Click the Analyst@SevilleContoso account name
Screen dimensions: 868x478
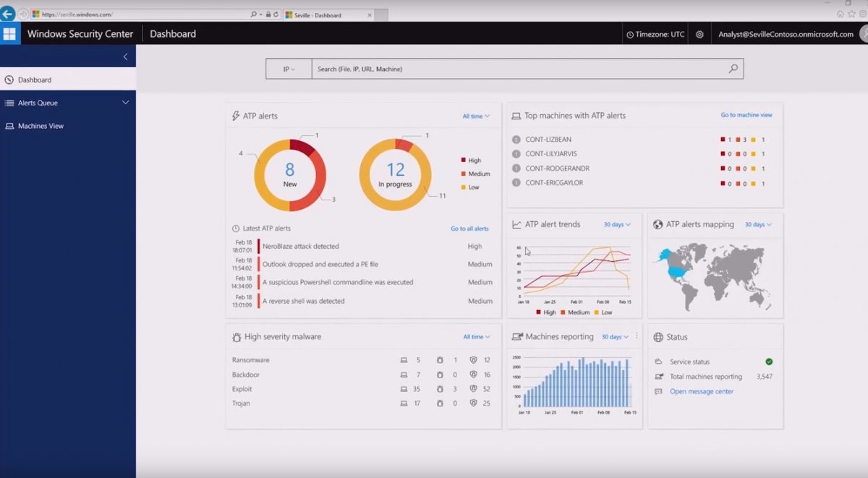(786, 34)
